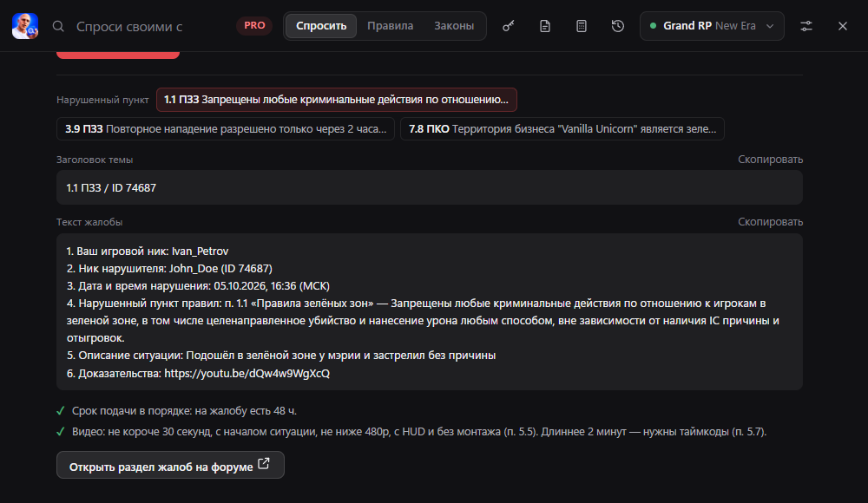Switch to the "Правила" tab

click(x=391, y=26)
